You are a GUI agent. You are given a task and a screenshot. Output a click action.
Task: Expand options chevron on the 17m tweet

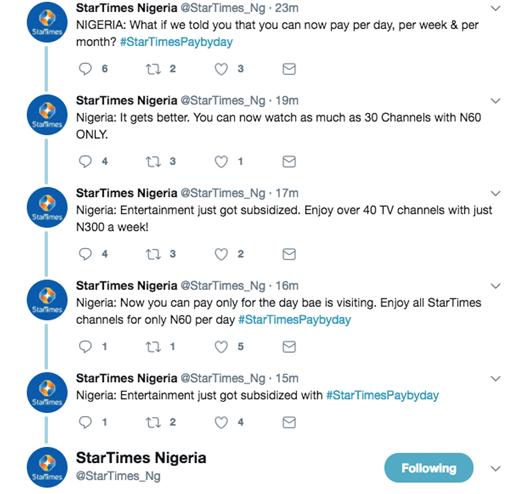(496, 193)
